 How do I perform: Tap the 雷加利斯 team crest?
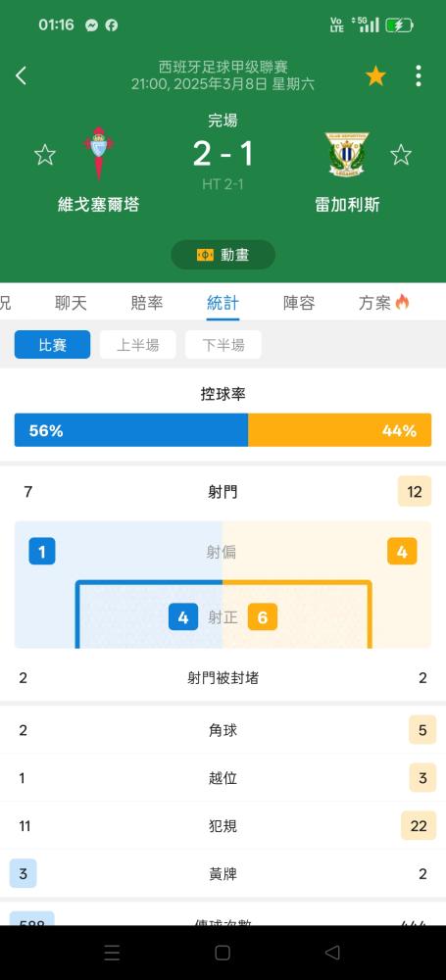pyautogui.click(x=347, y=154)
